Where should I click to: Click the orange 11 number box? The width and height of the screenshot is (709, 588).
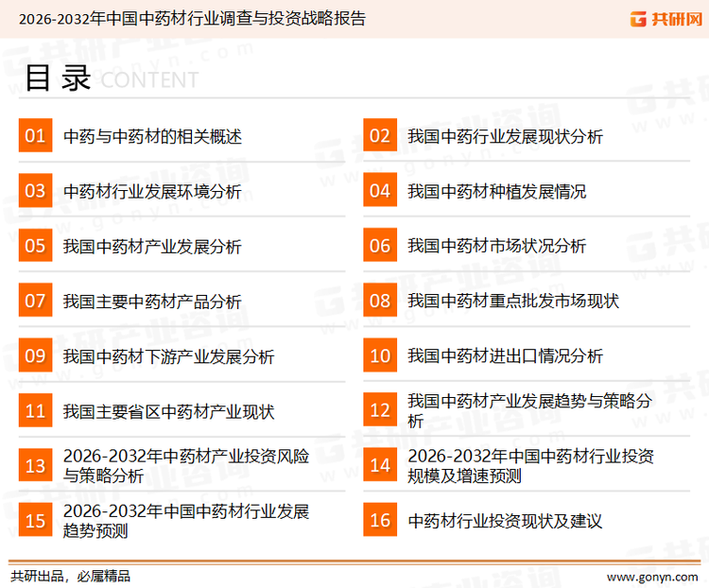point(35,410)
